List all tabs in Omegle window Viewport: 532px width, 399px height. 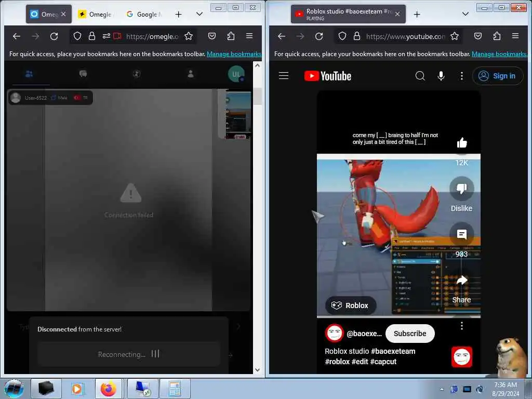point(199,14)
